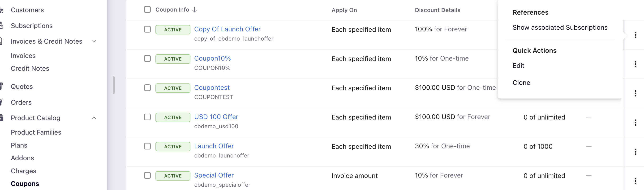The image size is (644, 190).
Task: Open the USD 100 Offer coupon link
Action: click(216, 117)
